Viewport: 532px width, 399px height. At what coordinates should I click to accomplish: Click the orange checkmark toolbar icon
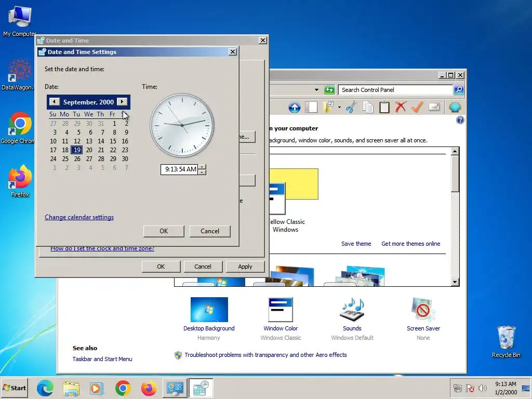click(417, 107)
